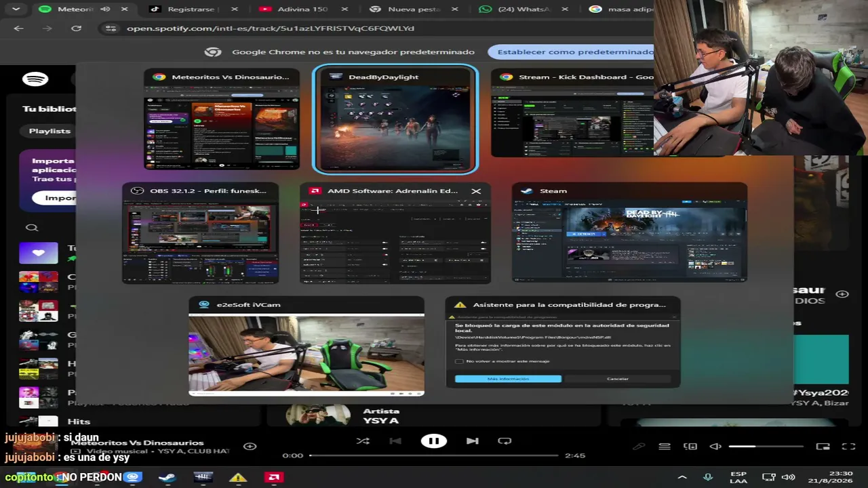Open the lyrics microphone icon
The height and width of the screenshot is (488, 868).
pyautogui.click(x=639, y=447)
